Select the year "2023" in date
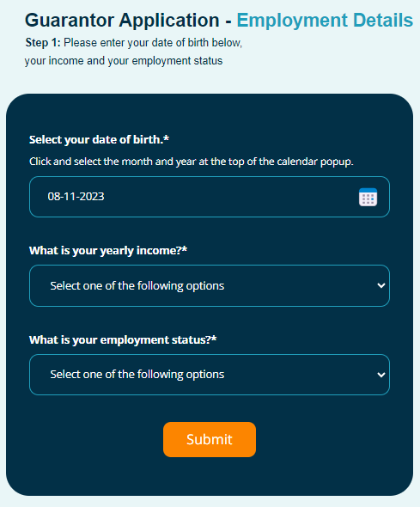The image size is (420, 507). click(91, 197)
